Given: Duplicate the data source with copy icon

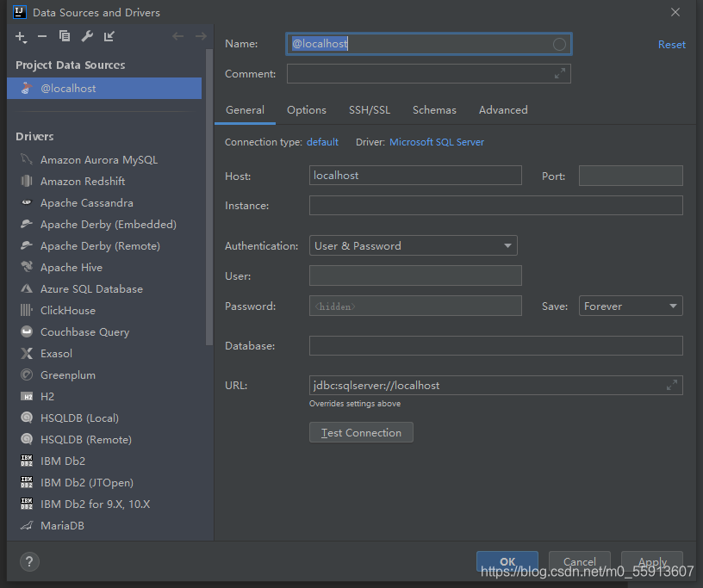Looking at the screenshot, I should tap(65, 36).
